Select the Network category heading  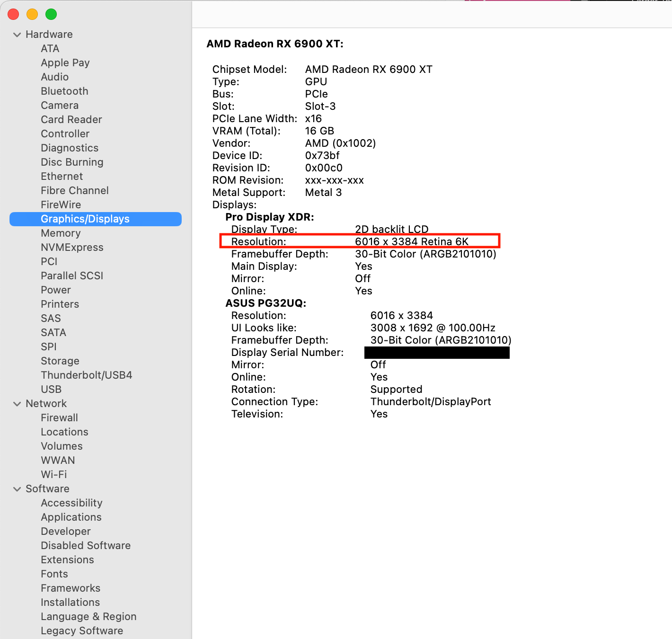[x=46, y=404]
